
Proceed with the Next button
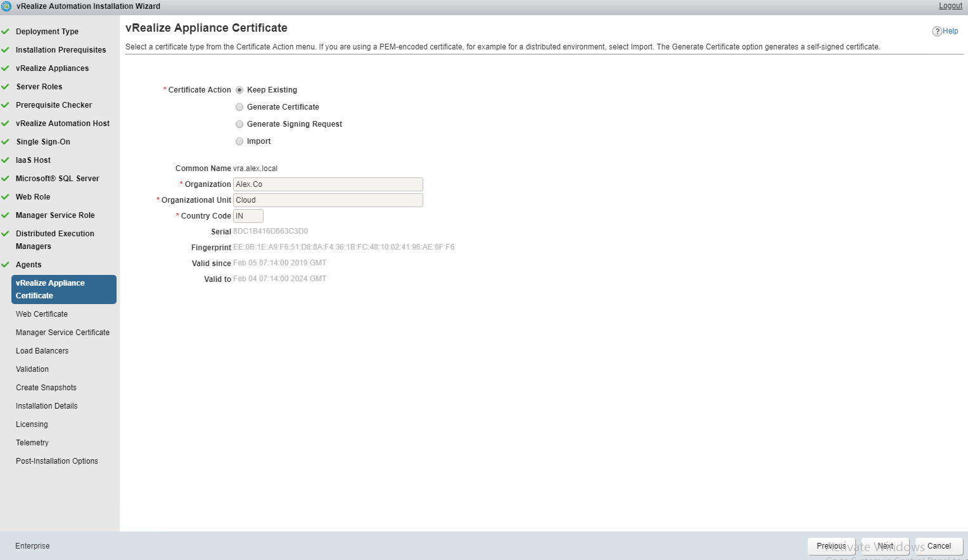tap(885, 546)
